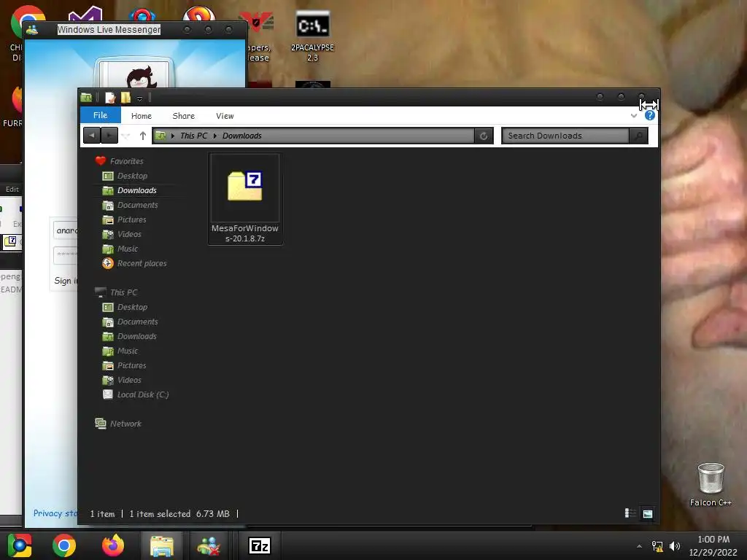Show hidden system tray icons
The height and width of the screenshot is (560, 747).
[x=639, y=546]
